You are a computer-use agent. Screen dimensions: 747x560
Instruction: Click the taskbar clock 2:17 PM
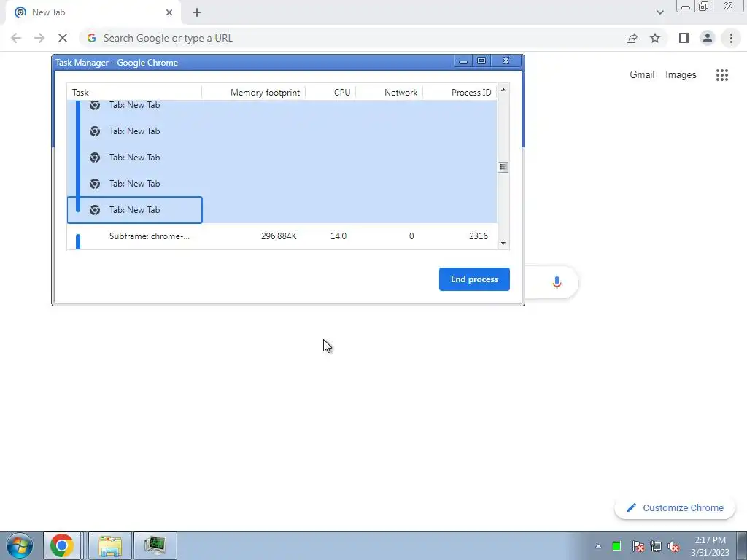[x=710, y=540]
